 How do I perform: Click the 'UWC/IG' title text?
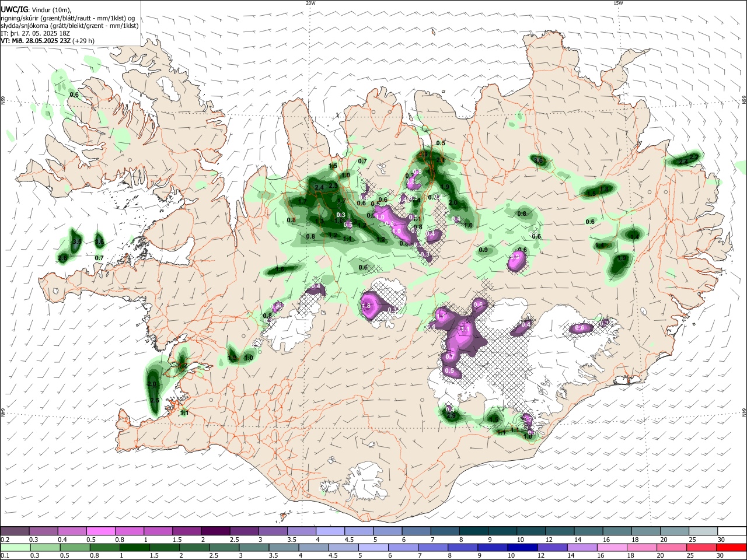click(14, 9)
